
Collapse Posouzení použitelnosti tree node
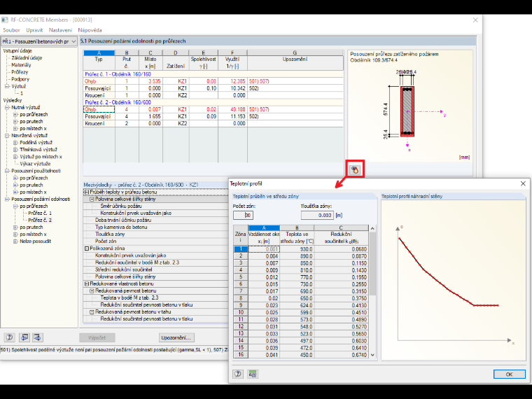tap(7, 171)
